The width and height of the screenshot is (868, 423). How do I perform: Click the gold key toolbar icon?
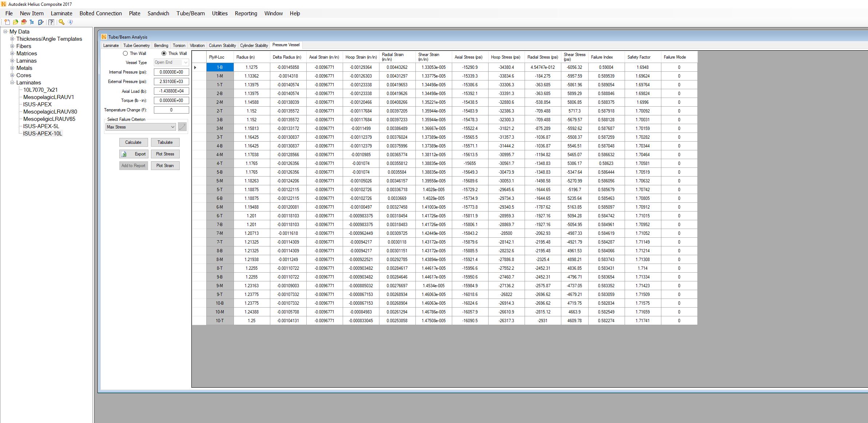pos(61,22)
